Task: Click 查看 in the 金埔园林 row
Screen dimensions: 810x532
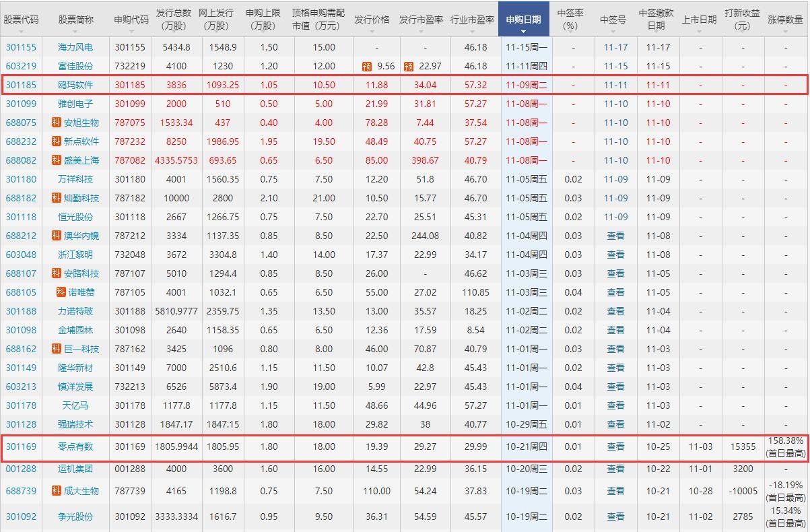Action: click(615, 330)
